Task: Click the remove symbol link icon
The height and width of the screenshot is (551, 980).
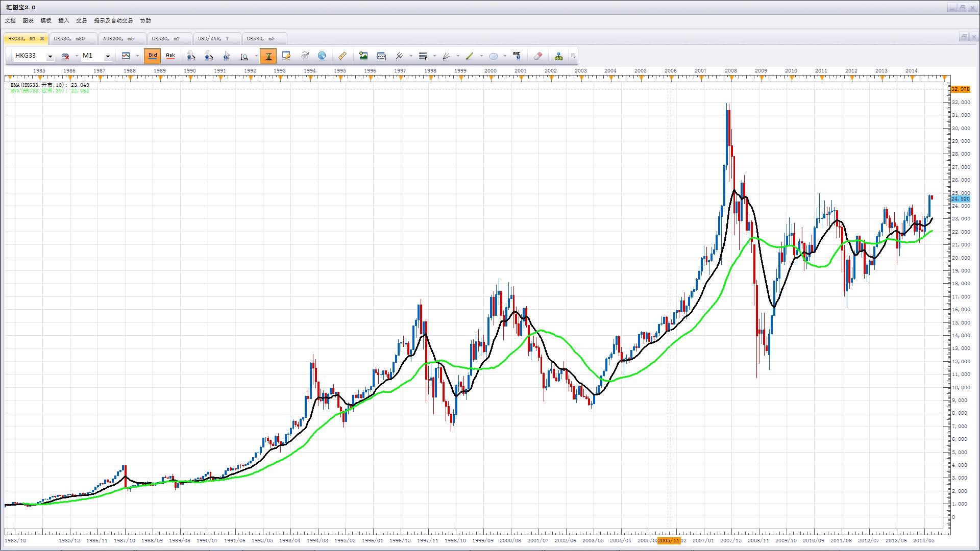Action: (x=65, y=56)
